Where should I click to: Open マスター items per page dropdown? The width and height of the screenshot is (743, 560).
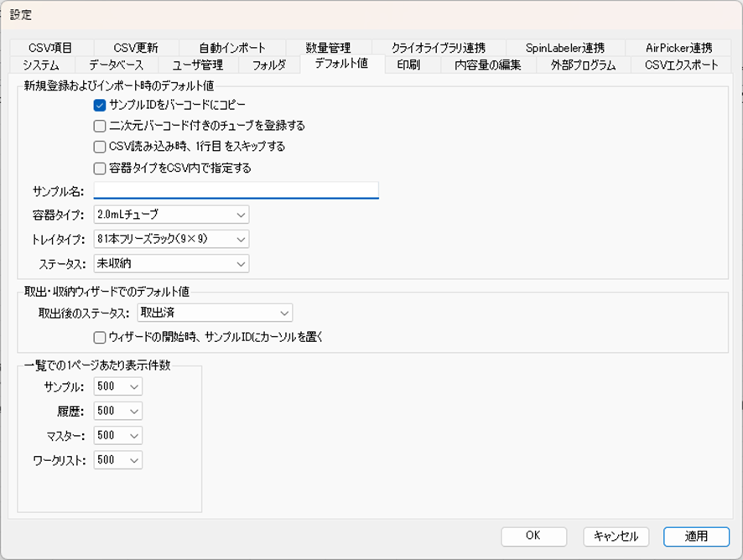tap(117, 436)
